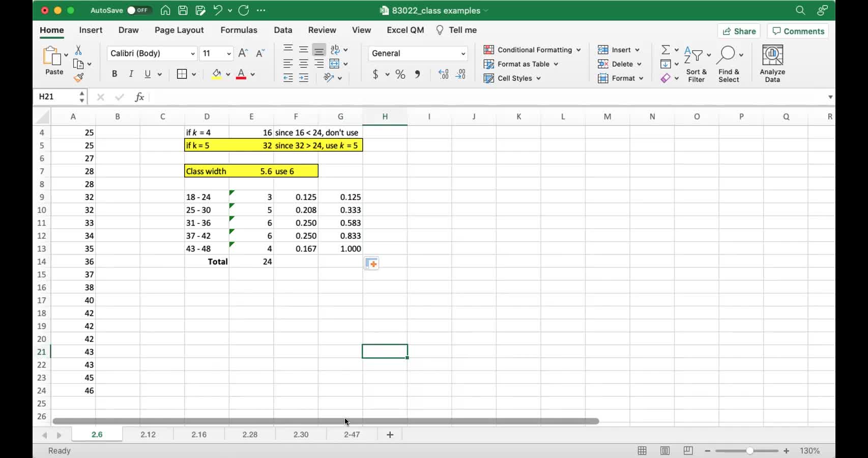Click the Paste clipboard icon
The width and height of the screenshot is (868, 458).
point(52,56)
